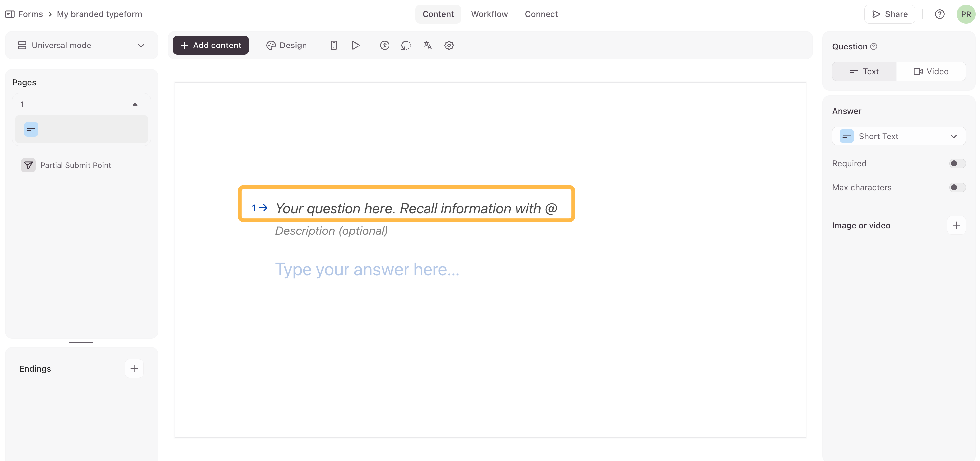Switch question type to Video
The height and width of the screenshot is (461, 980).
tap(930, 71)
